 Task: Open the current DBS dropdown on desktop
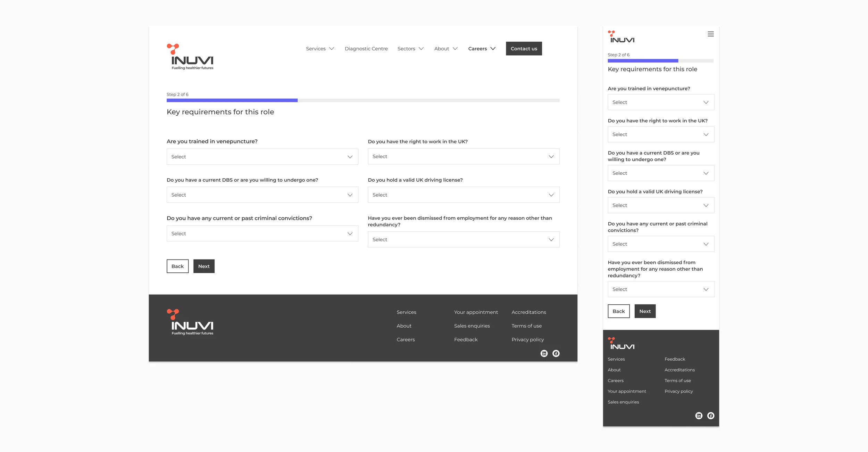click(262, 195)
